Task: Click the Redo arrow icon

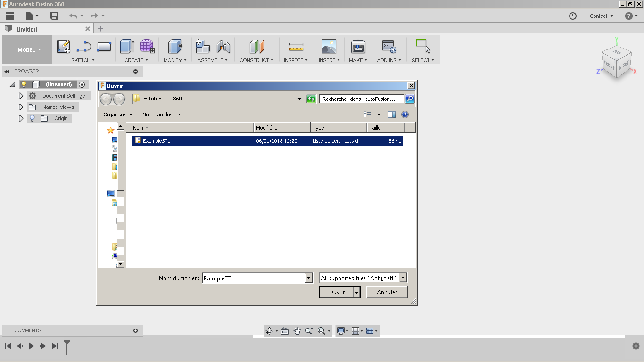Action: coord(94,16)
